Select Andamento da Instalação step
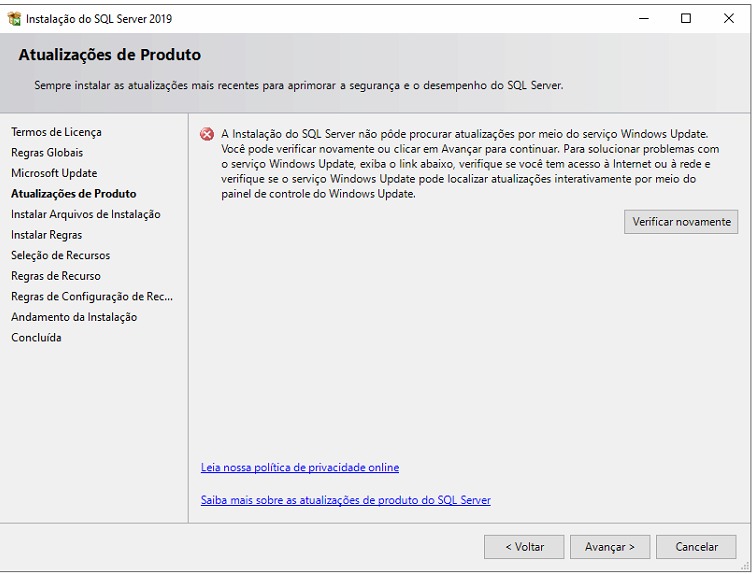The image size is (752, 574). tap(74, 317)
